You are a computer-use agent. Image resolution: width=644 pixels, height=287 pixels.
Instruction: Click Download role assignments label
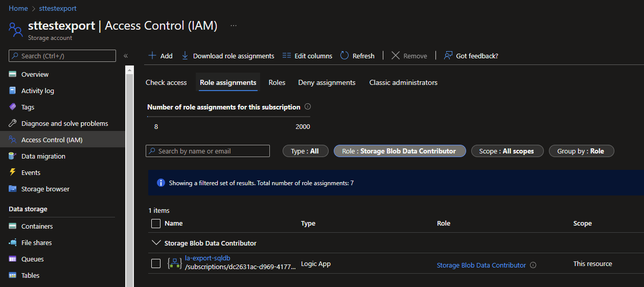(x=234, y=56)
